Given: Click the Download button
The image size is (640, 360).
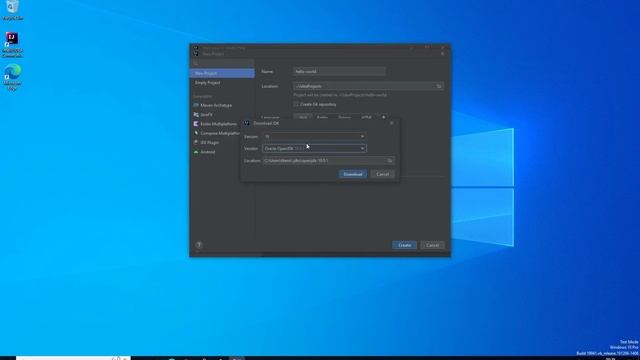Looking at the screenshot, I should 353,174.
